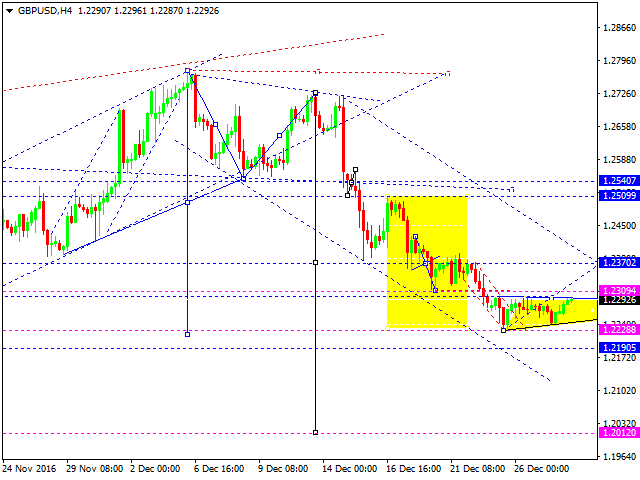Click the 26 Dec 00:00 time label
This screenshot has width=640, height=480.
tap(542, 469)
